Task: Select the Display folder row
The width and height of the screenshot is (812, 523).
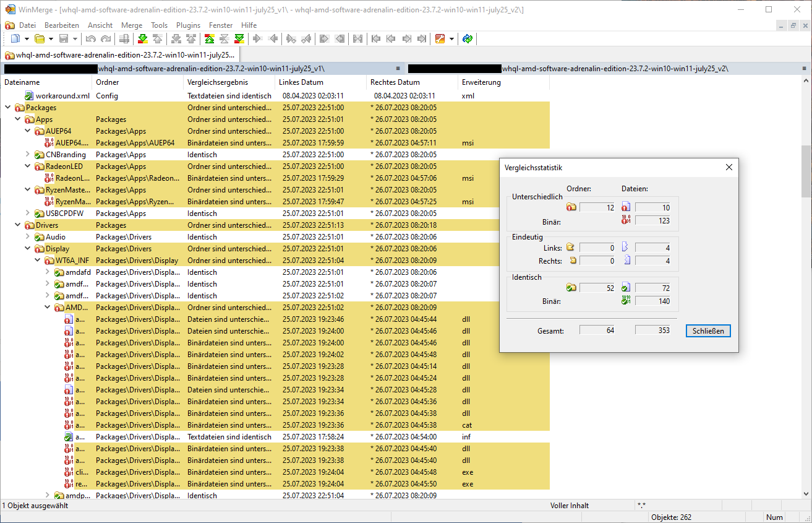Action: pos(275,249)
